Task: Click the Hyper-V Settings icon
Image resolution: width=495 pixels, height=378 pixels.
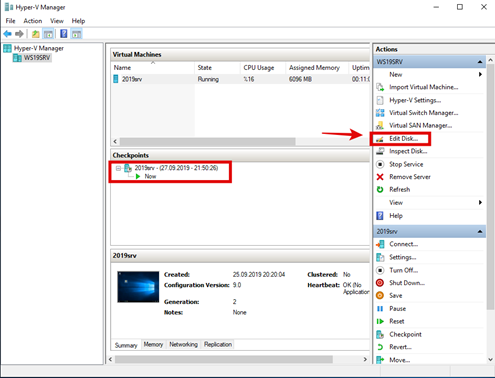Action: click(x=380, y=100)
